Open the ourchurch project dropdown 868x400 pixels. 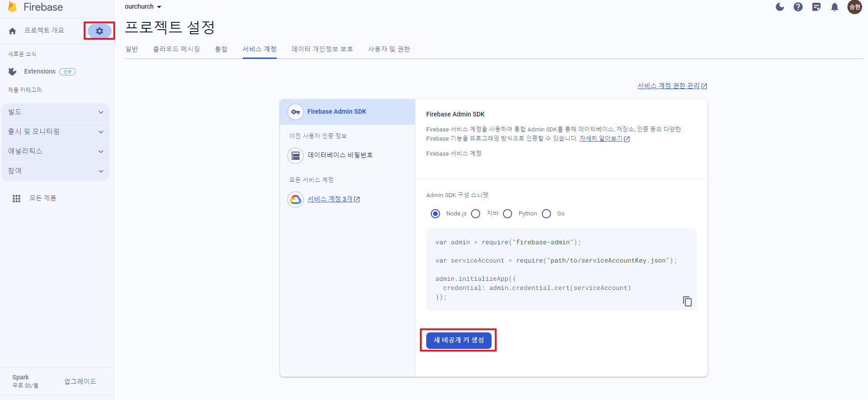143,7
